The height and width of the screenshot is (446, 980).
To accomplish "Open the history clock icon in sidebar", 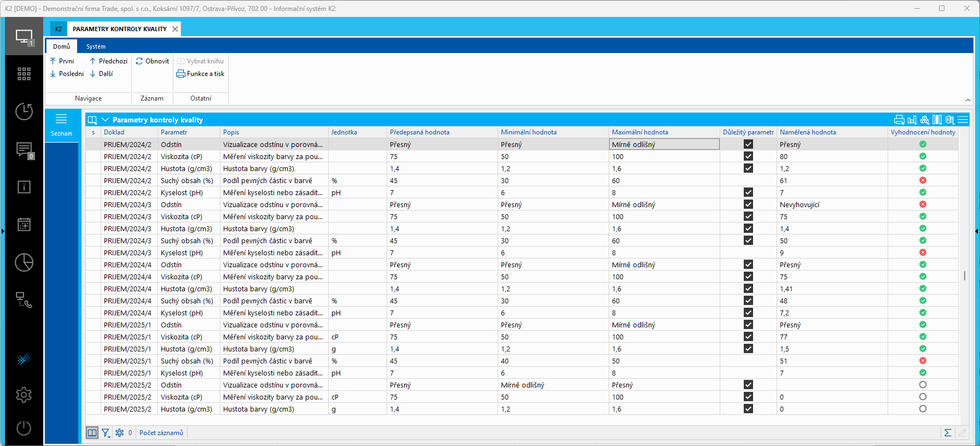I will [24, 111].
